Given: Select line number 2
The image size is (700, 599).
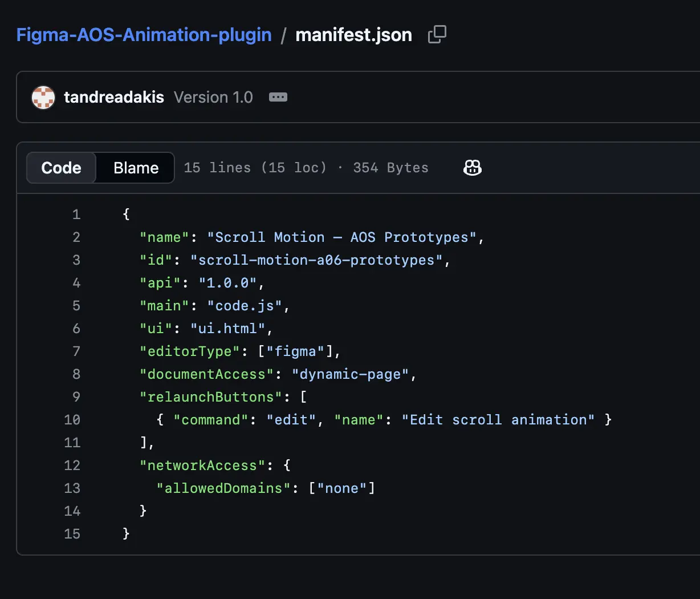Looking at the screenshot, I should pos(76,237).
